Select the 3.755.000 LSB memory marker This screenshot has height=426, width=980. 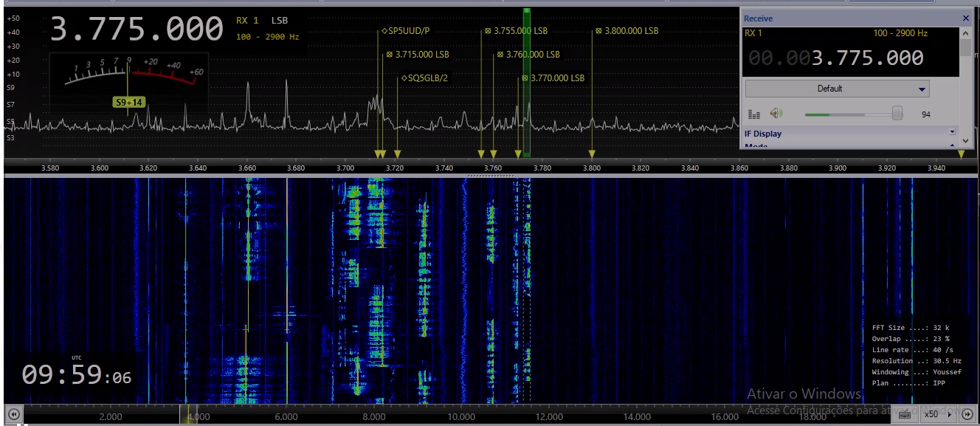[x=517, y=31]
